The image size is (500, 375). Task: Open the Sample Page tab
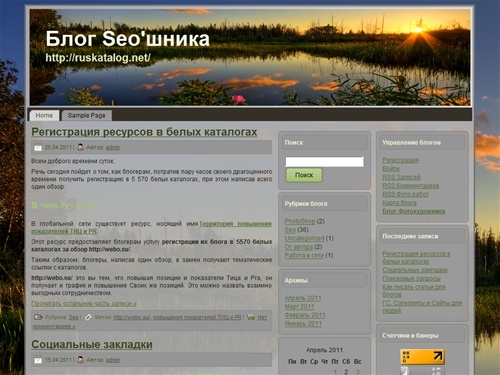(87, 115)
